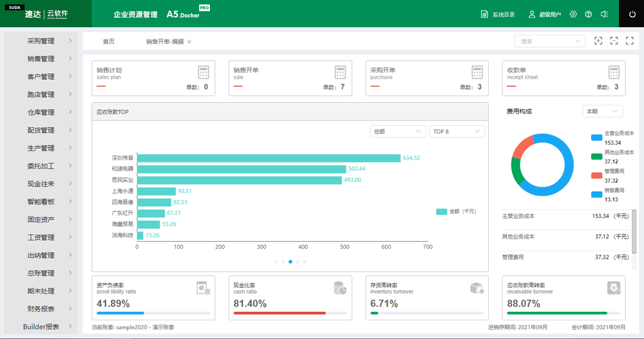Expand 采购管理 in the sidebar
Screen dimensions: 644x339
[41, 41]
